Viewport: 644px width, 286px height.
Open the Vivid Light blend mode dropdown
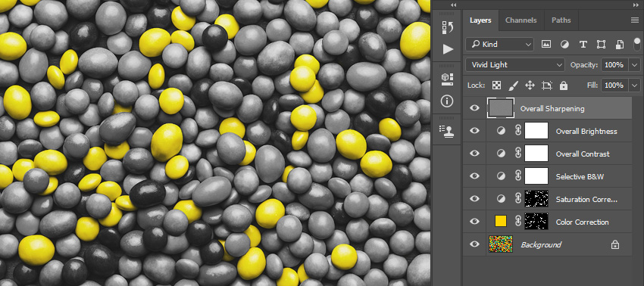[x=515, y=65]
